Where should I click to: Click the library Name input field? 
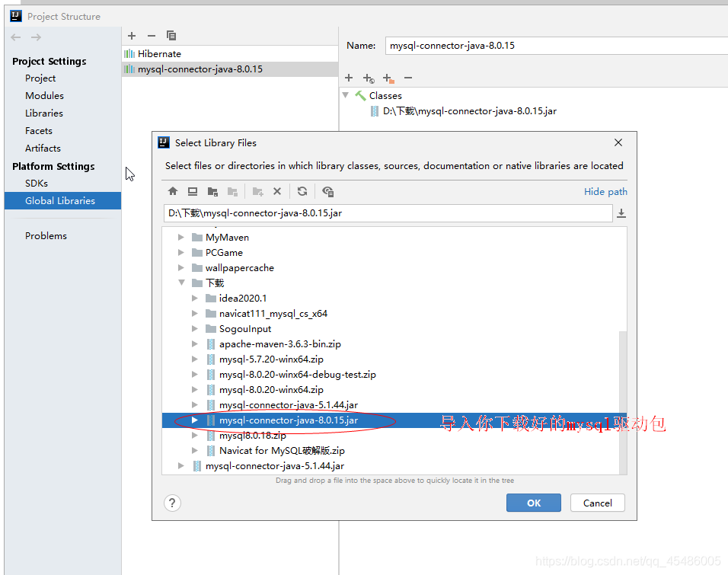pos(556,46)
